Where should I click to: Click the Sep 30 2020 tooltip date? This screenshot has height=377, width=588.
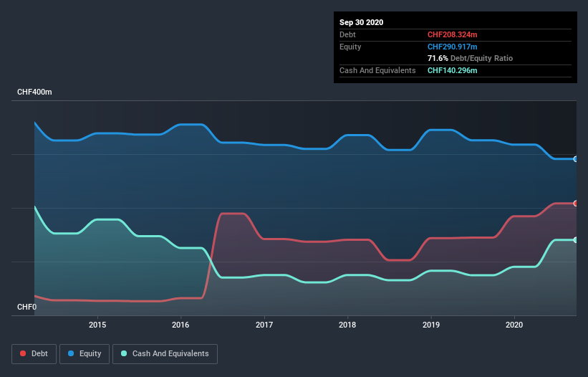pos(361,22)
